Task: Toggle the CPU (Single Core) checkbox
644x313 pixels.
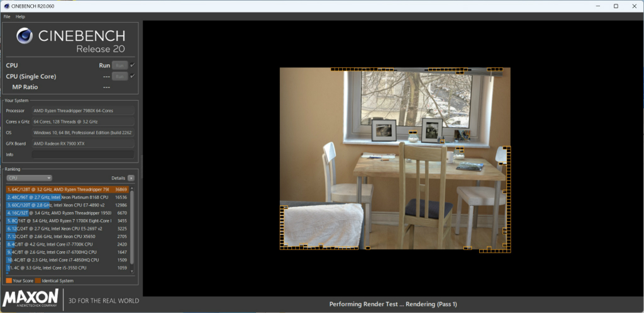Action: 132,76
